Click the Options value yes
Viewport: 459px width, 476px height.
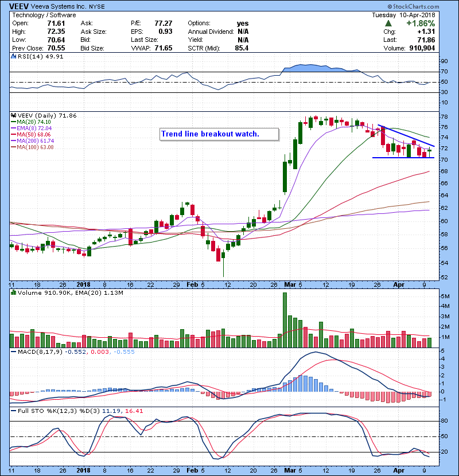click(x=243, y=24)
